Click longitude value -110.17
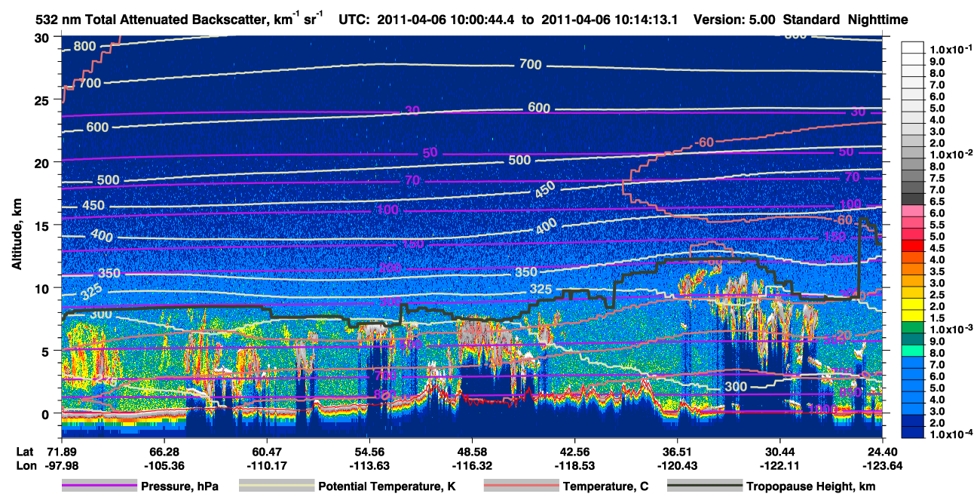The height and width of the screenshot is (503, 980). [266, 465]
